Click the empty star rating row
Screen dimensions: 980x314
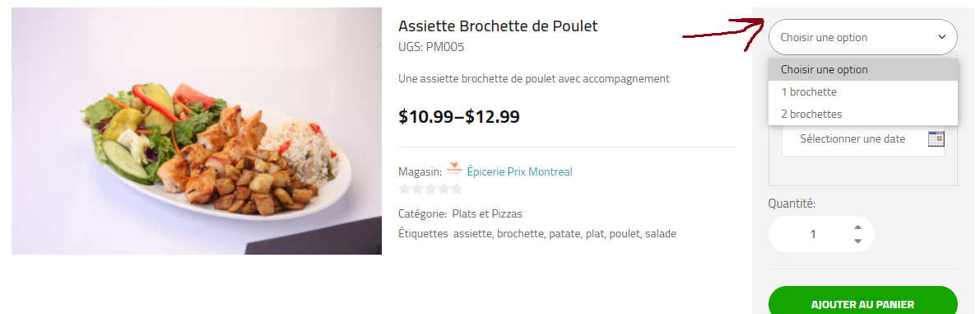tap(430, 189)
